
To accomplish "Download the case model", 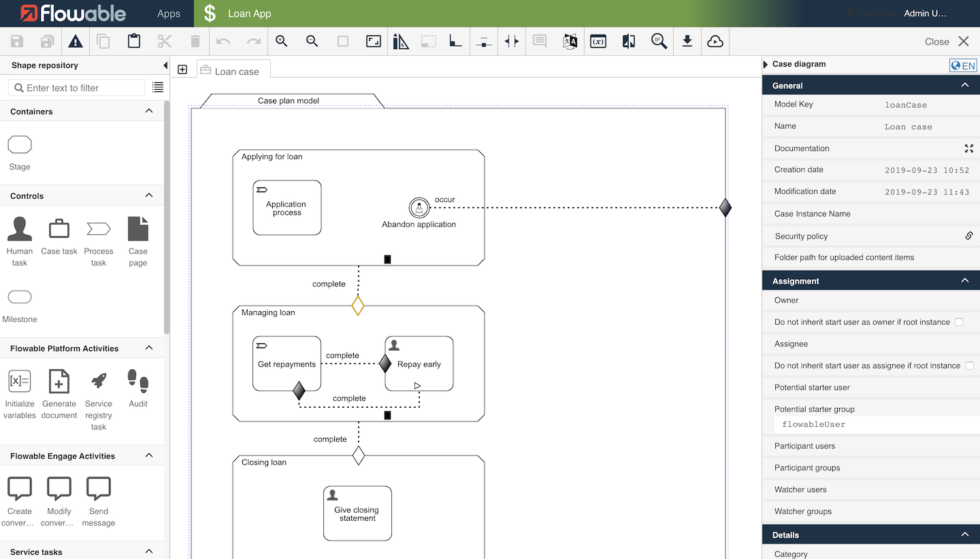I will click(687, 41).
